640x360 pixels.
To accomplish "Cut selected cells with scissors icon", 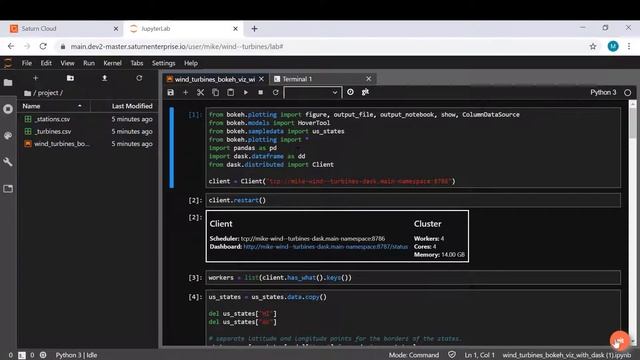I will [x=200, y=93].
